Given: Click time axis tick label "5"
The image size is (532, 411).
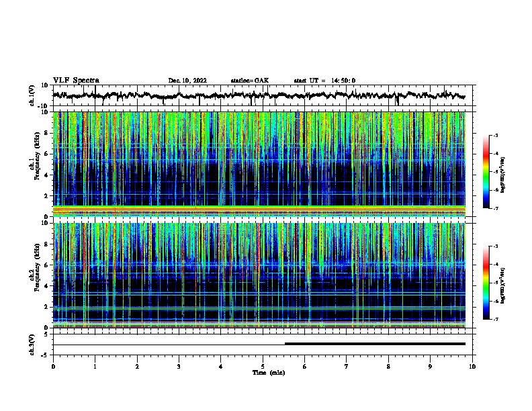Looking at the screenshot, I should tap(263, 367).
